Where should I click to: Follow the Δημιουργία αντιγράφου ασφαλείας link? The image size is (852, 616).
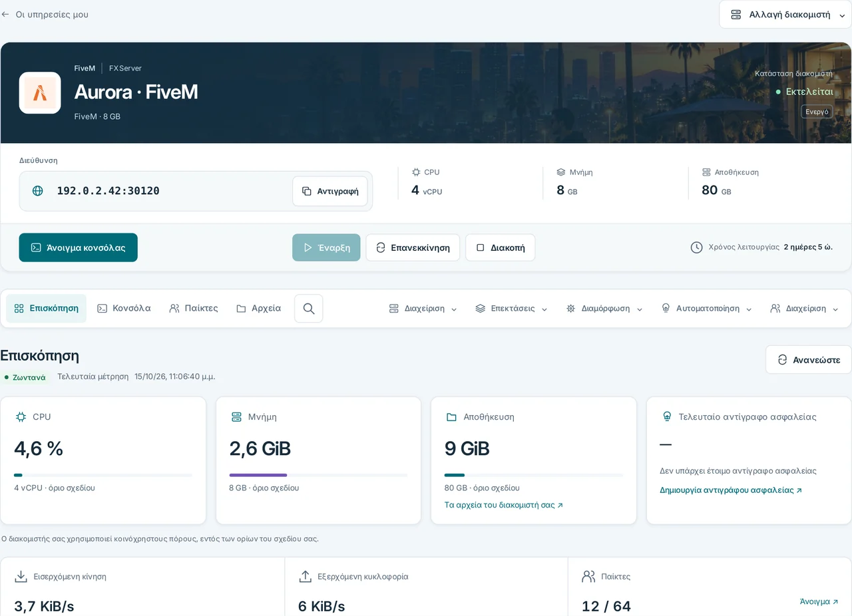tap(731, 490)
